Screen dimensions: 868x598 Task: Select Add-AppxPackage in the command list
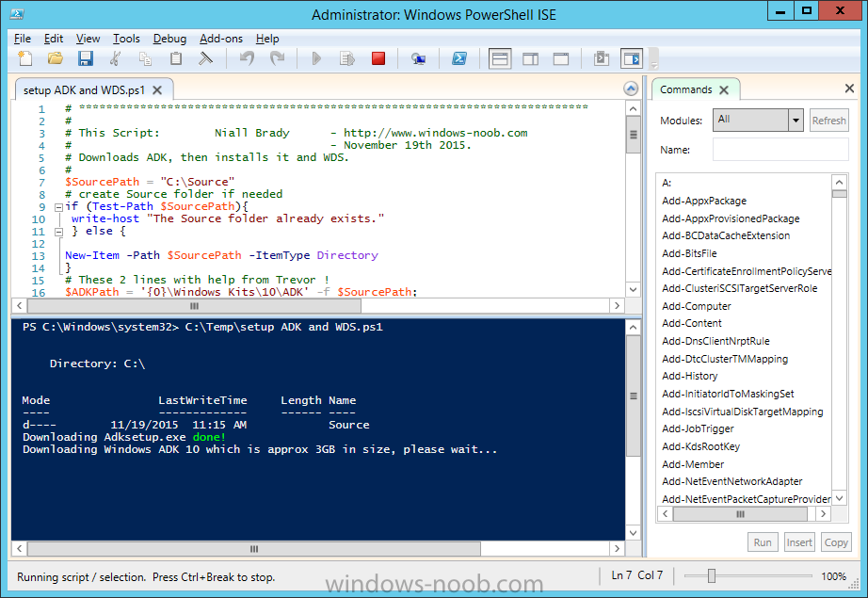(x=704, y=201)
